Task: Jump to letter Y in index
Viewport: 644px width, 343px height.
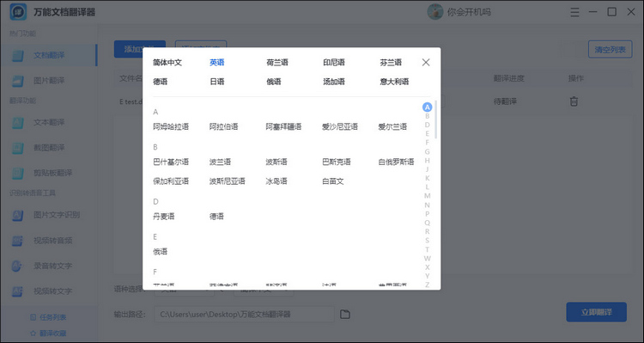Action: coord(427,276)
